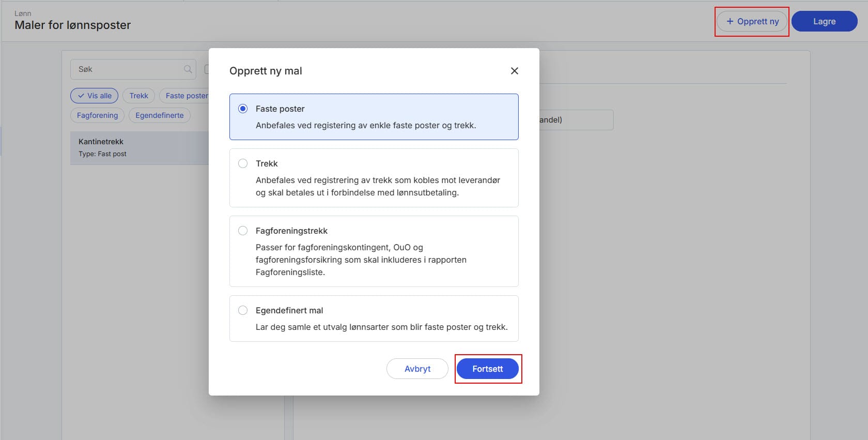
Task: Toggle the Vis alle filter chip
Action: pyautogui.click(x=95, y=96)
